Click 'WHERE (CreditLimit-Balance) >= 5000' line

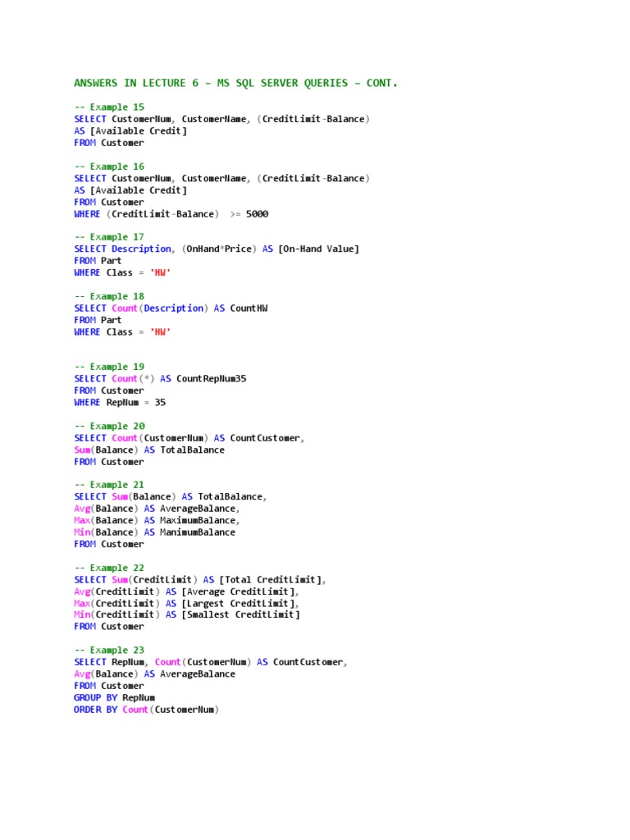[x=171, y=214]
